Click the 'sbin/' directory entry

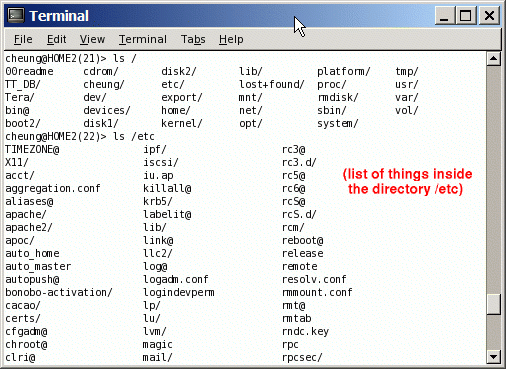pyautogui.click(x=332, y=110)
